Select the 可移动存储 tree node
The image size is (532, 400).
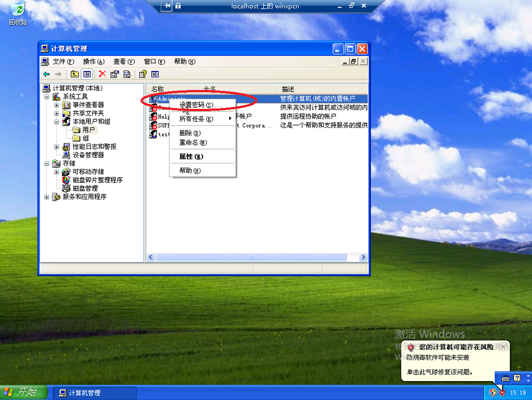(x=88, y=171)
